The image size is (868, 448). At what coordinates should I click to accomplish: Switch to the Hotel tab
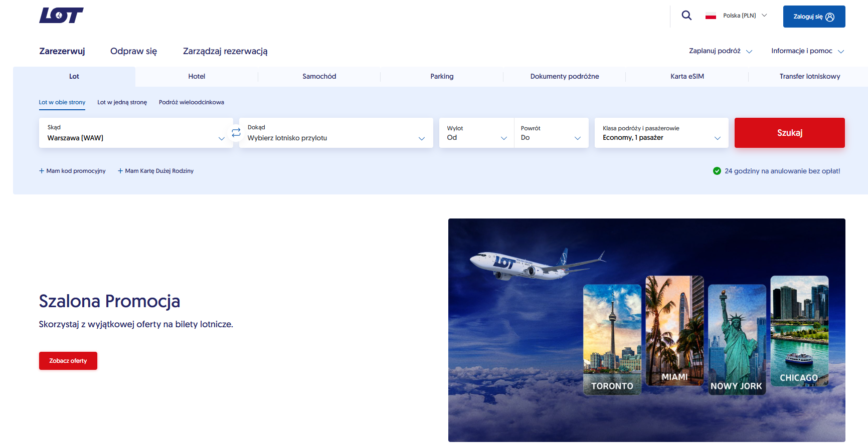point(197,77)
